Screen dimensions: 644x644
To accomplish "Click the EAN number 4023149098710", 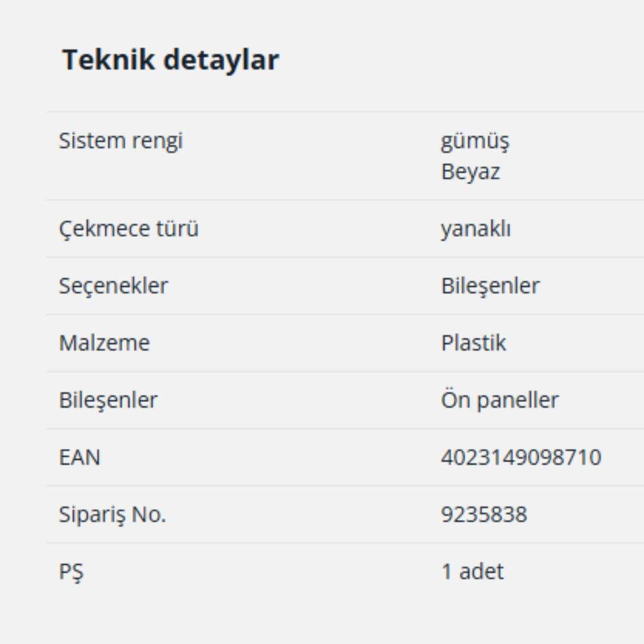I will pos(521,457).
